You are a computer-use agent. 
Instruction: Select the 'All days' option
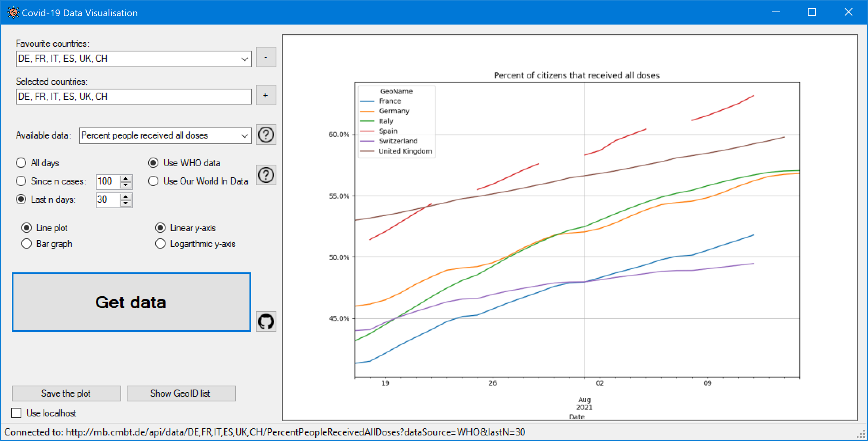21,163
